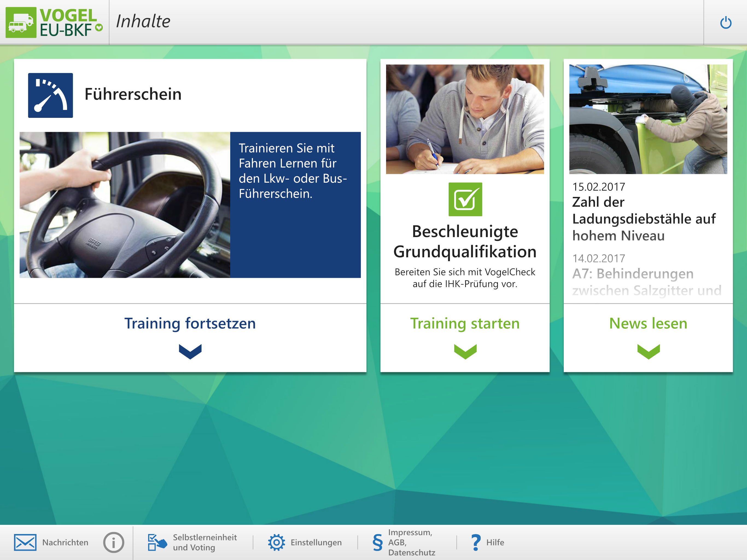The height and width of the screenshot is (560, 747).
Task: Click the Hilfe question mark icon
Action: click(x=475, y=542)
